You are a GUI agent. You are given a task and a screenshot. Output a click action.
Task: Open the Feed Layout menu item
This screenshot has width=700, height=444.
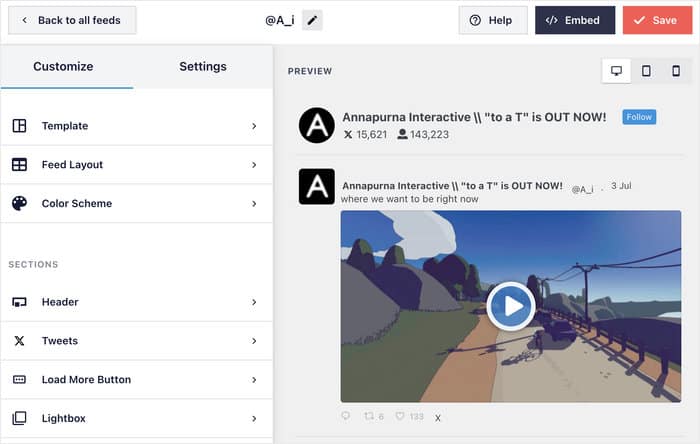pos(136,165)
